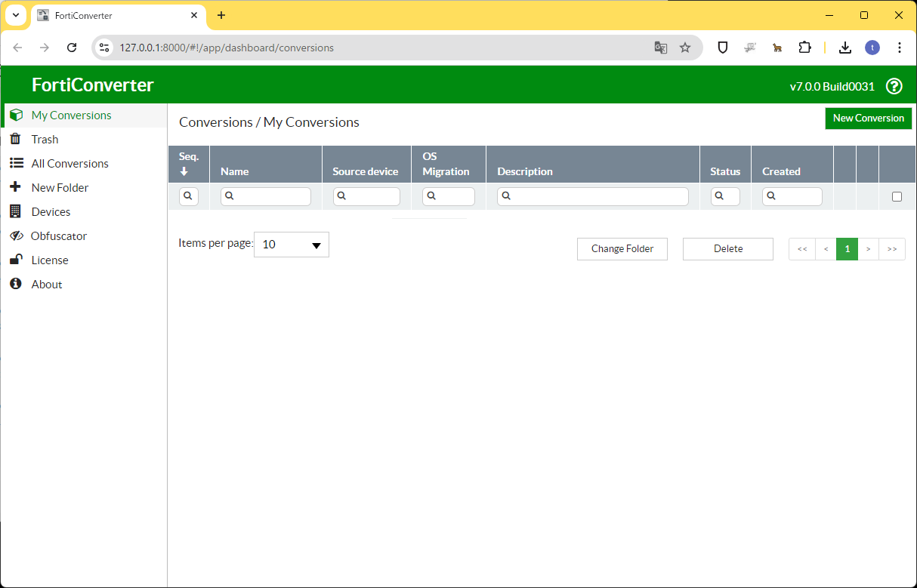Click the Status filter field

[725, 196]
